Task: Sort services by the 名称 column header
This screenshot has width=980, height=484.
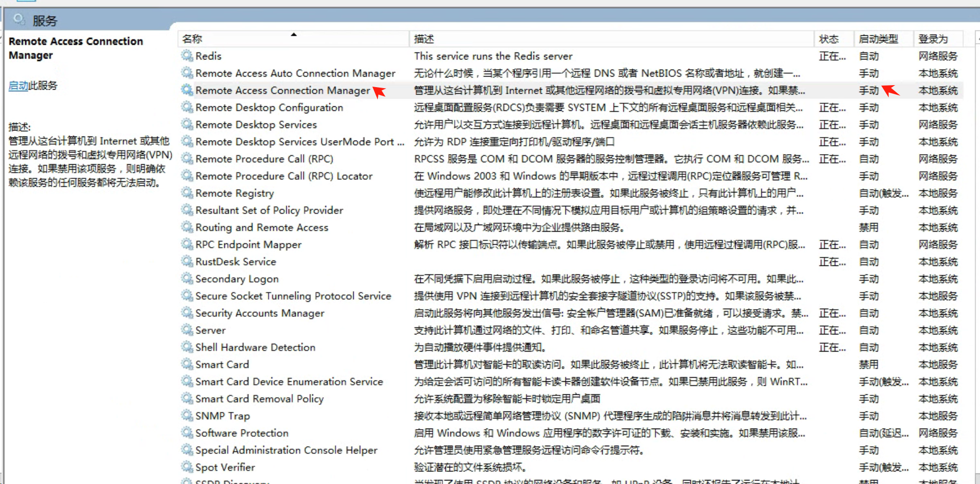Action: click(x=293, y=39)
